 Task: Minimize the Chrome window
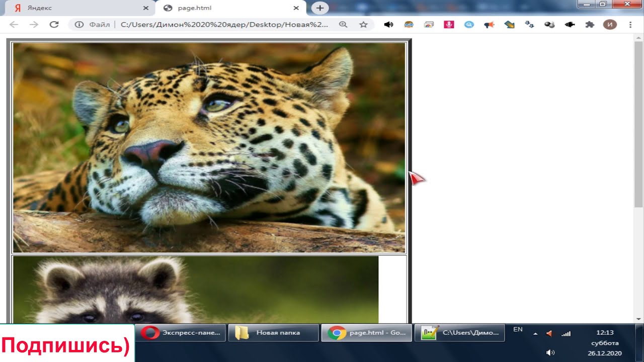pyautogui.click(x=586, y=4)
